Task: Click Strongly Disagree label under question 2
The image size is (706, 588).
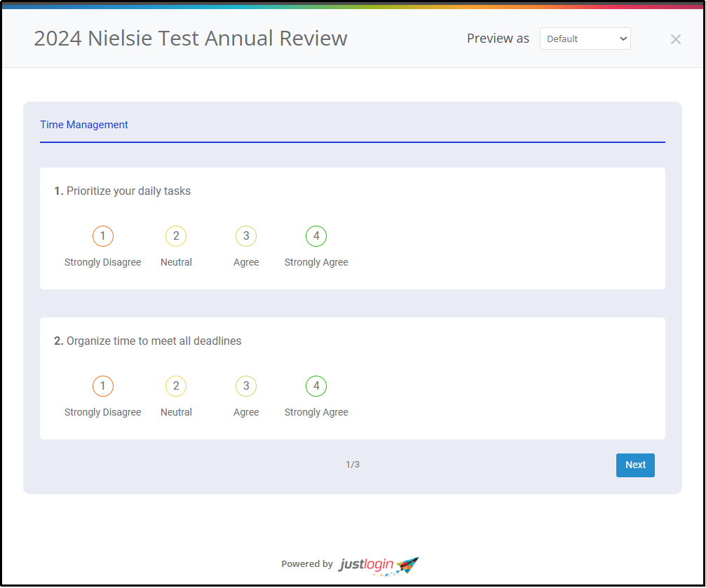Action: pos(102,412)
